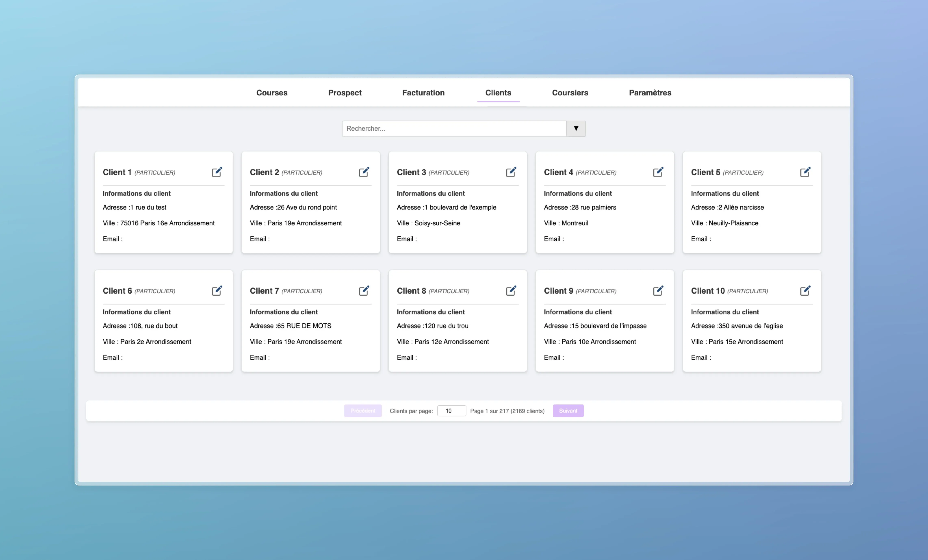This screenshot has width=928, height=560.
Task: Open the edit icon for Client 6
Action: (x=217, y=291)
